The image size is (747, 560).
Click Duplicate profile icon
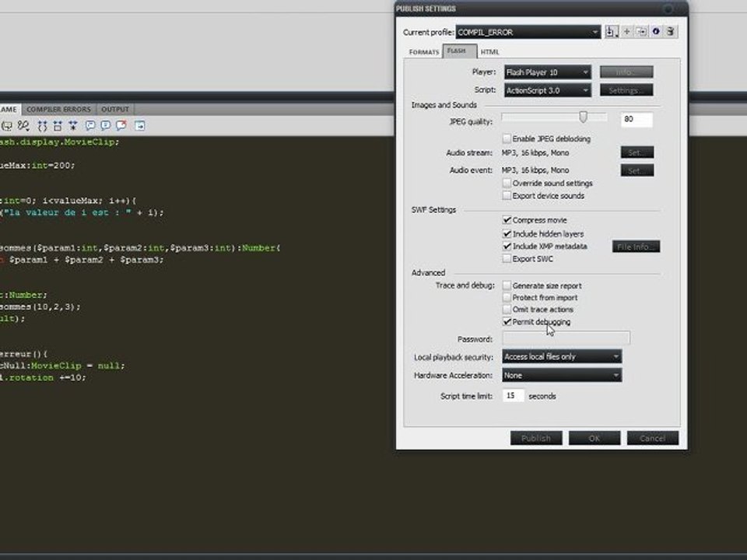point(642,31)
